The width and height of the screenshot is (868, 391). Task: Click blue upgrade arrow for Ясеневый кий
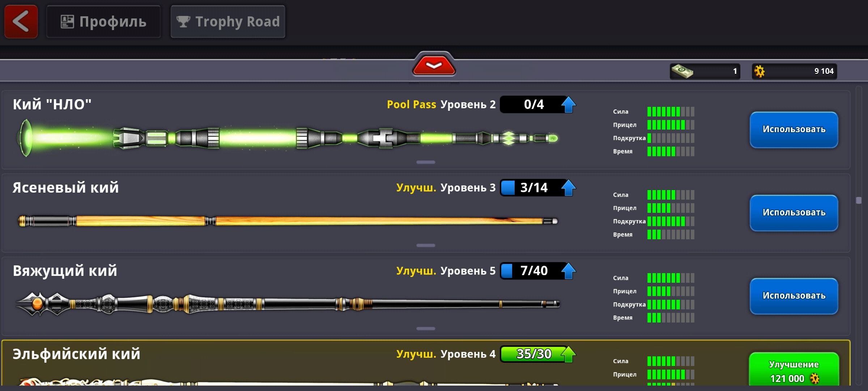(569, 188)
